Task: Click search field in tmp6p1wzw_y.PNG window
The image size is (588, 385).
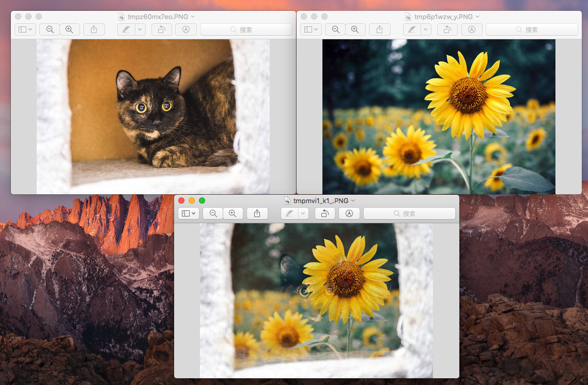Action: tap(532, 29)
